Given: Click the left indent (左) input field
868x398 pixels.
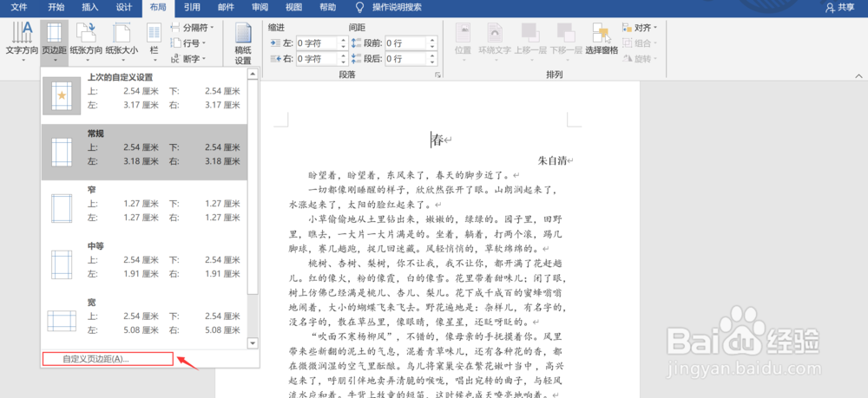Looking at the screenshot, I should coord(317,43).
